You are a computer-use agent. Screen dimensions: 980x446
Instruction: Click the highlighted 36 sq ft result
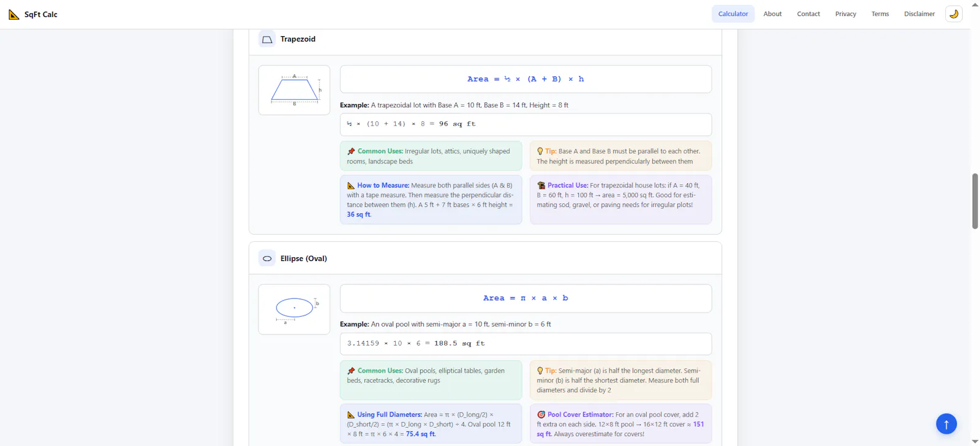(x=359, y=214)
